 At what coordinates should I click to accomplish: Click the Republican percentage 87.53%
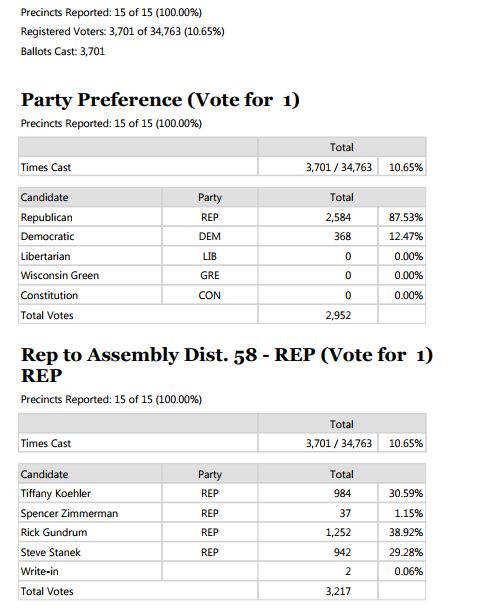click(406, 217)
